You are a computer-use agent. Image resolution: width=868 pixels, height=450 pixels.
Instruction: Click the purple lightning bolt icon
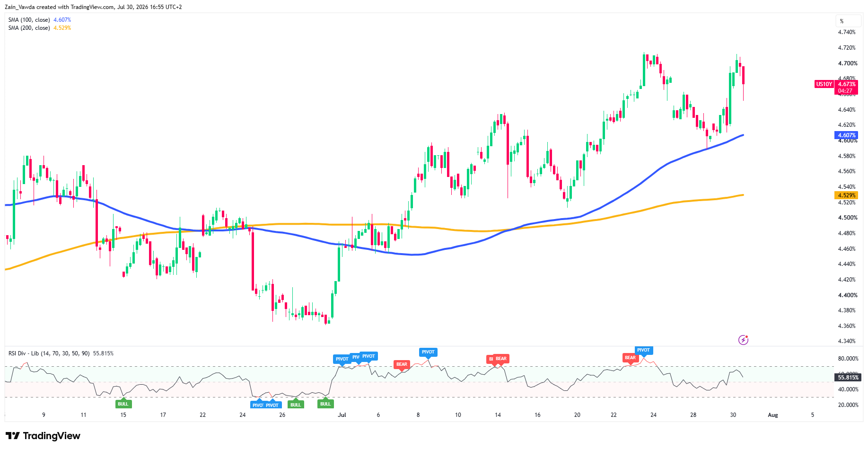click(743, 340)
